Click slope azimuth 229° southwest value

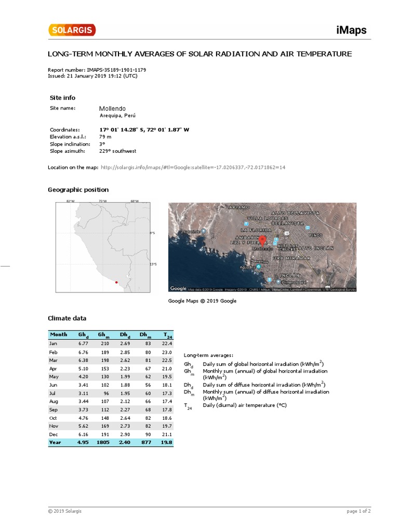[x=118, y=151]
